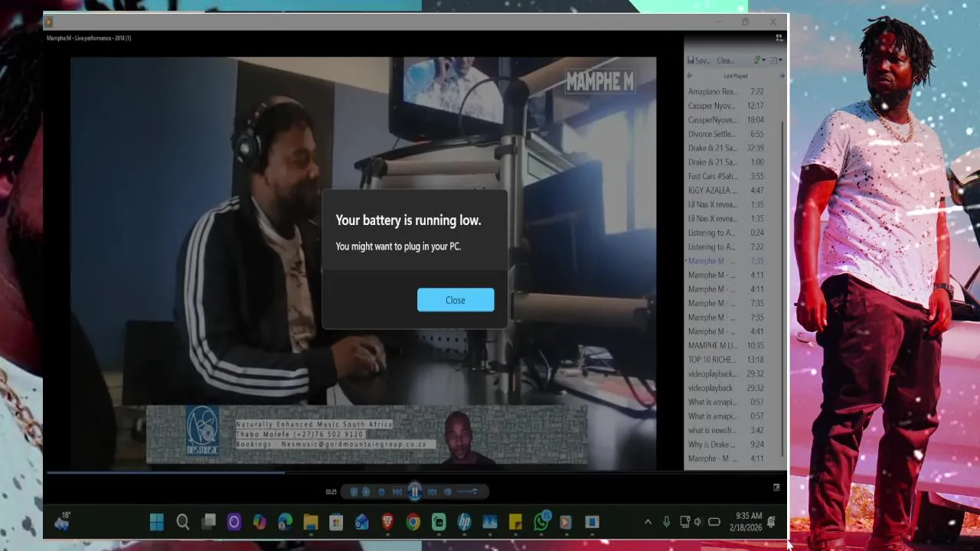Select 'Divorce Settle...' 6:55 track
This screenshot has width=980, height=551.
coord(726,134)
